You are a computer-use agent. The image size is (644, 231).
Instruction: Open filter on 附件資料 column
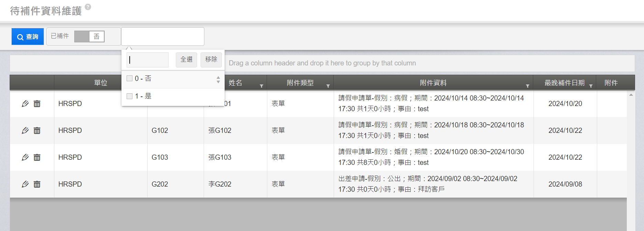click(x=527, y=86)
